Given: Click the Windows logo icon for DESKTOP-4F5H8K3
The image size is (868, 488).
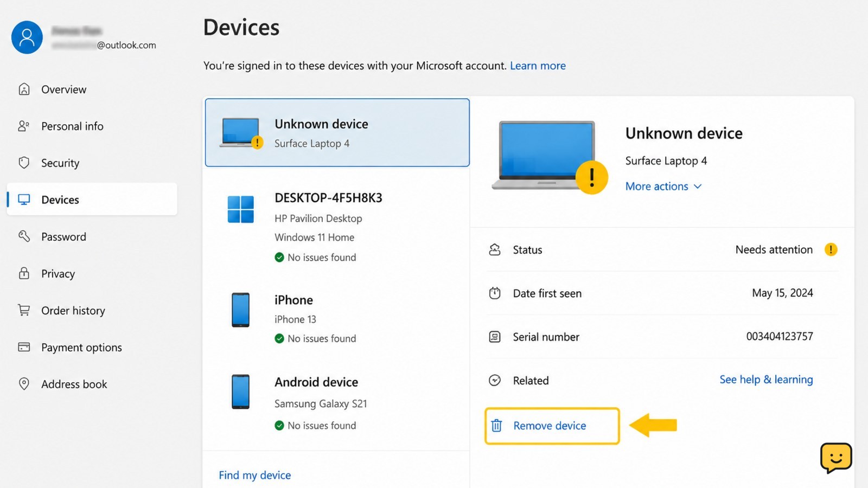Looking at the screenshot, I should point(241,209).
